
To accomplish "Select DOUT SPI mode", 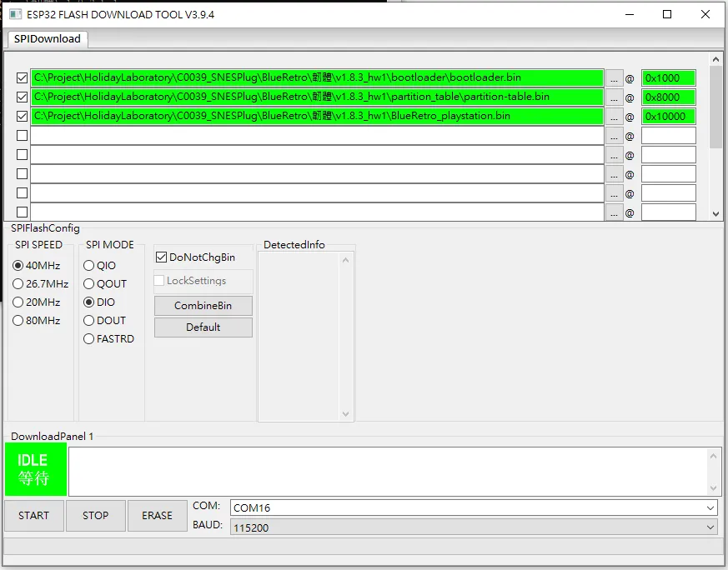I will 104,321.
